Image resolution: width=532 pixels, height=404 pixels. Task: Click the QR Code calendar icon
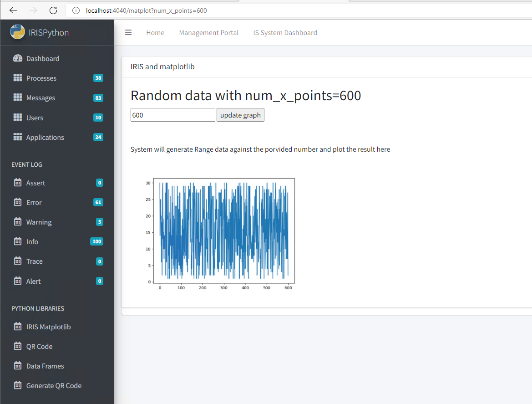click(18, 346)
